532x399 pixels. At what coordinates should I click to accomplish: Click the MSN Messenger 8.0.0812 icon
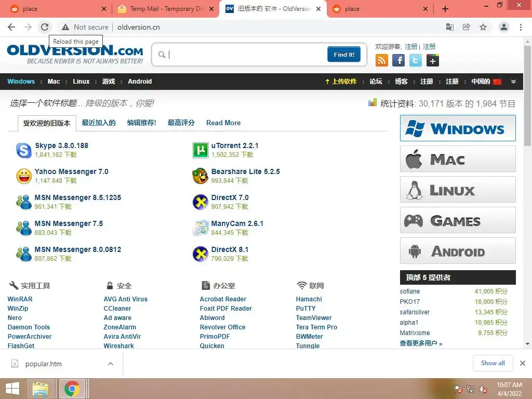(24, 254)
